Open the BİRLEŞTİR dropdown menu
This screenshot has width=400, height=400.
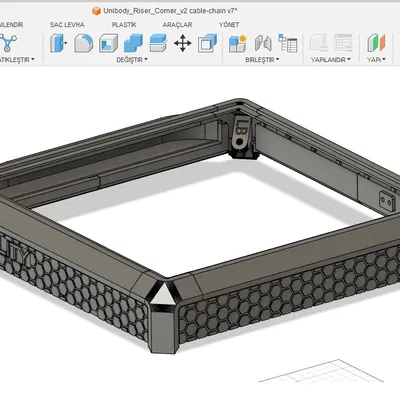[x=262, y=60]
